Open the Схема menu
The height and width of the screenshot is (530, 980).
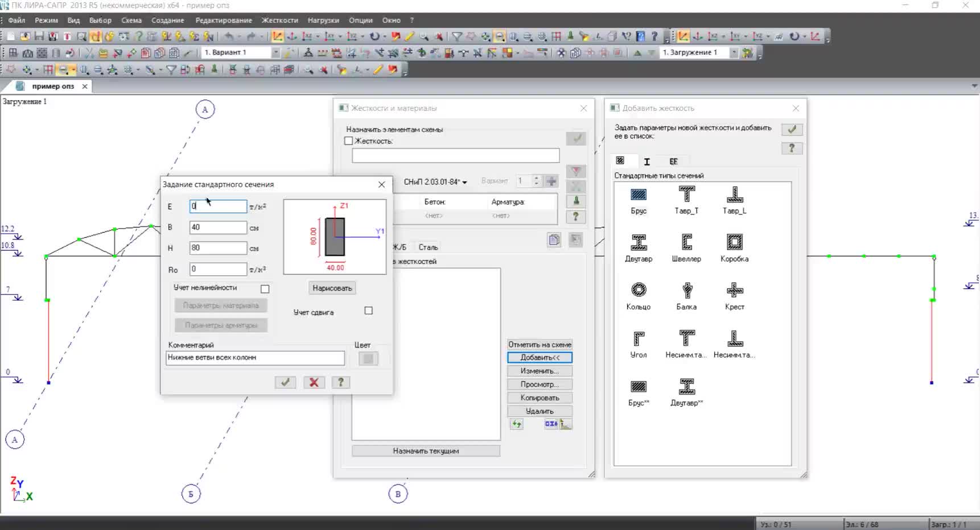(x=131, y=20)
